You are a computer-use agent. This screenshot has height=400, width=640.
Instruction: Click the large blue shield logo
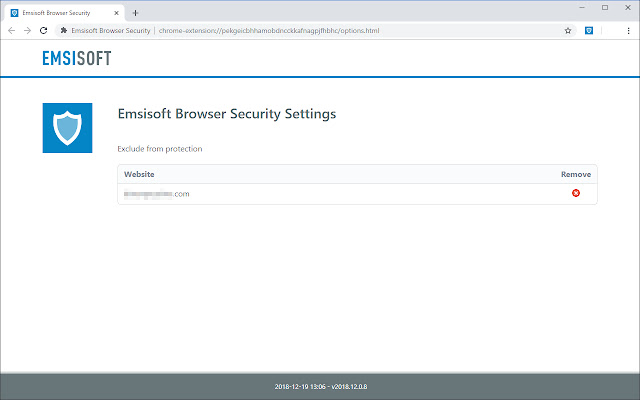[67, 128]
